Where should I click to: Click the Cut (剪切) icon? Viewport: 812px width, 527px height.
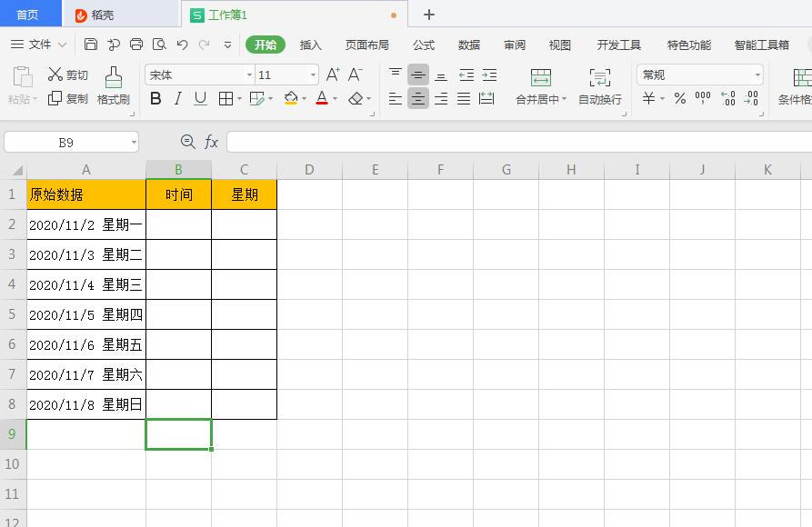coord(55,75)
